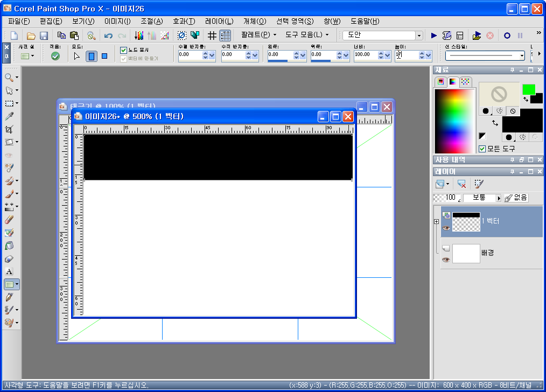Viewport: 546px width, 392px height.
Task: Set the foreground material to transparent
Action: click(x=513, y=111)
